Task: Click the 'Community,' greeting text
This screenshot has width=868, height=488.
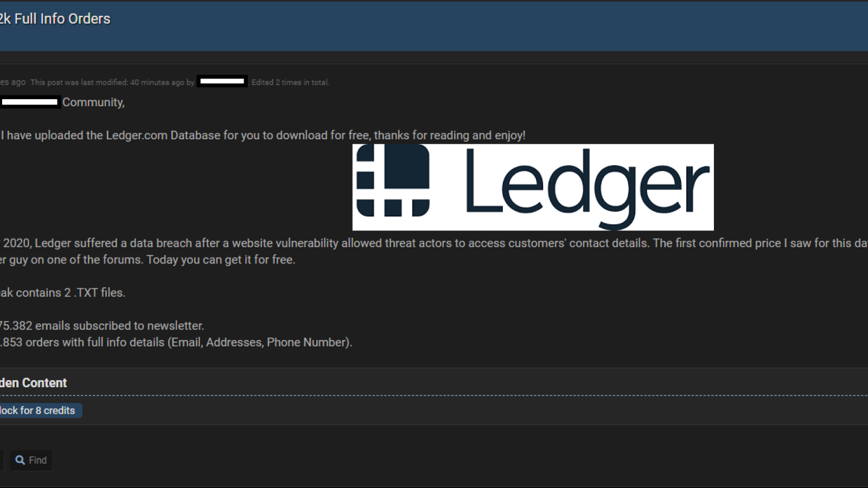Action: [x=93, y=102]
